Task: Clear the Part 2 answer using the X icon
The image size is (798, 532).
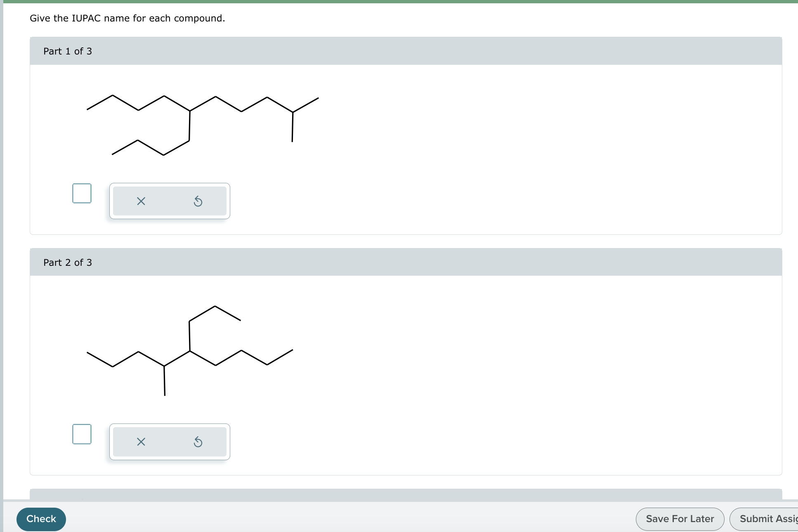Action: point(141,442)
